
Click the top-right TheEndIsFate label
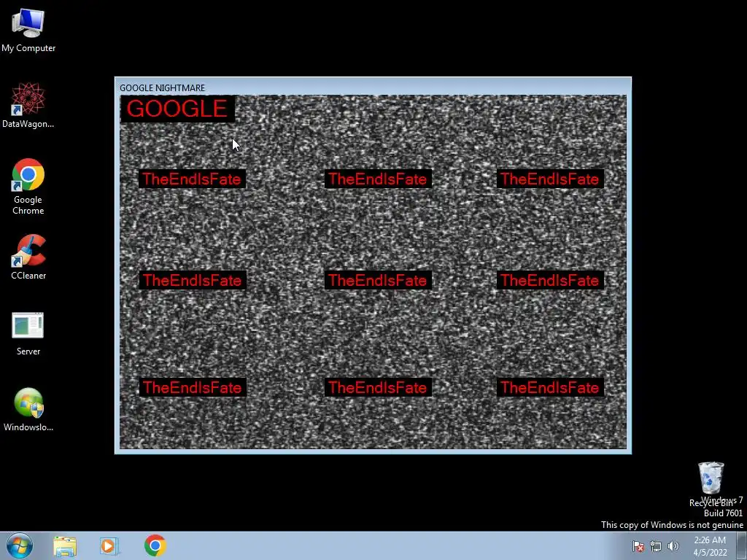click(550, 179)
